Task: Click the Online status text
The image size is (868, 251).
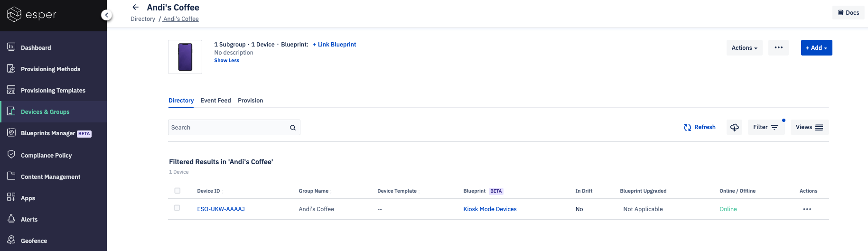Action: [728, 209]
